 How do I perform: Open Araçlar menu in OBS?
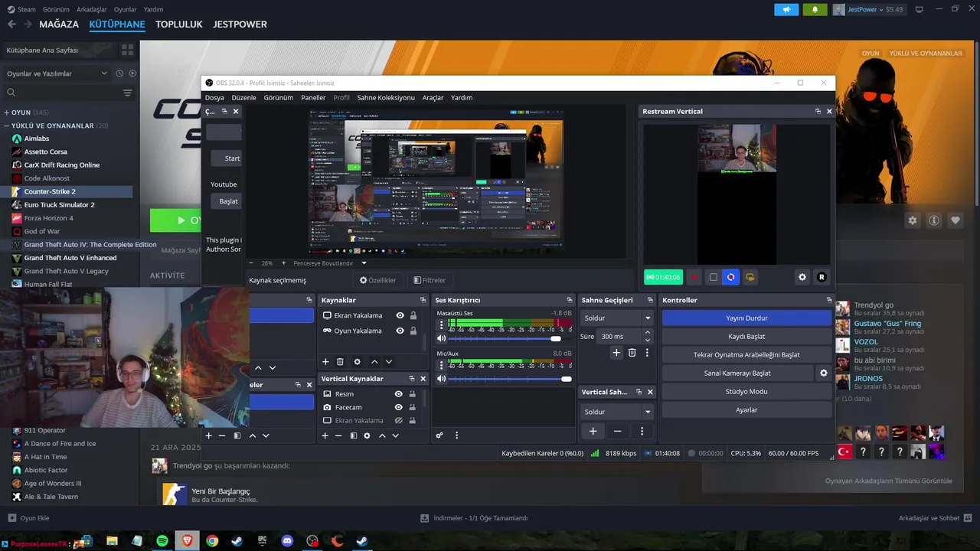pos(433,97)
